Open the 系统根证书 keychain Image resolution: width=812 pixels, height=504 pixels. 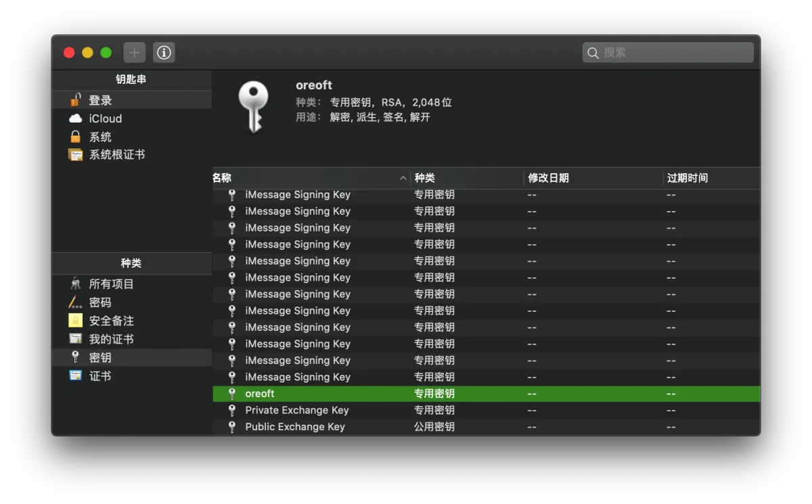click(116, 154)
